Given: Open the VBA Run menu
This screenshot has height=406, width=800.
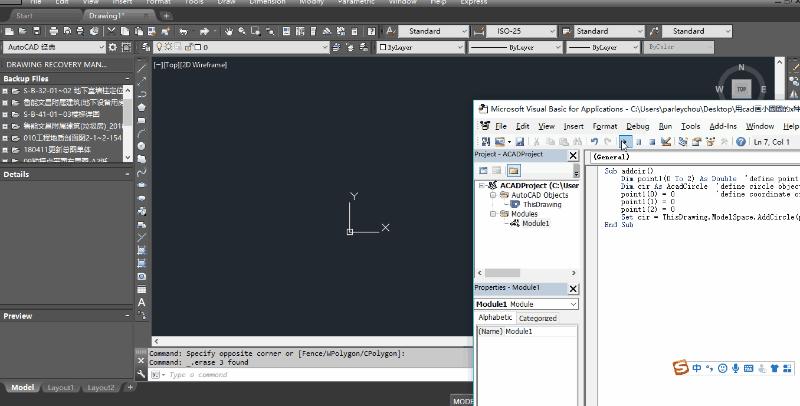Looking at the screenshot, I should click(665, 126).
